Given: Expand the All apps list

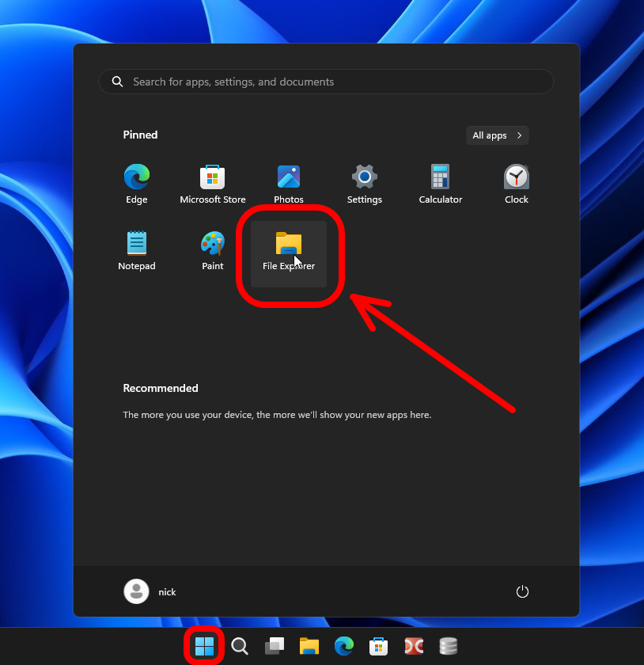Looking at the screenshot, I should tap(498, 135).
